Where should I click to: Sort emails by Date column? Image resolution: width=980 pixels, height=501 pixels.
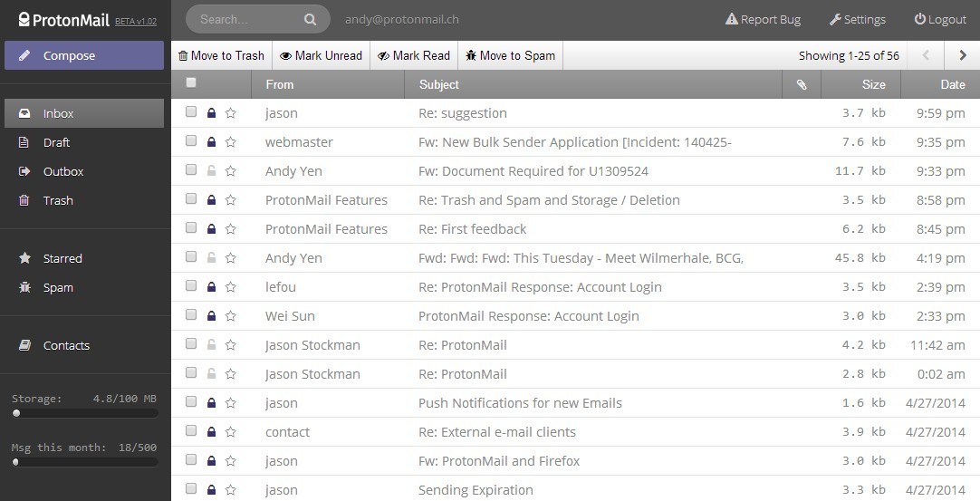pos(952,84)
